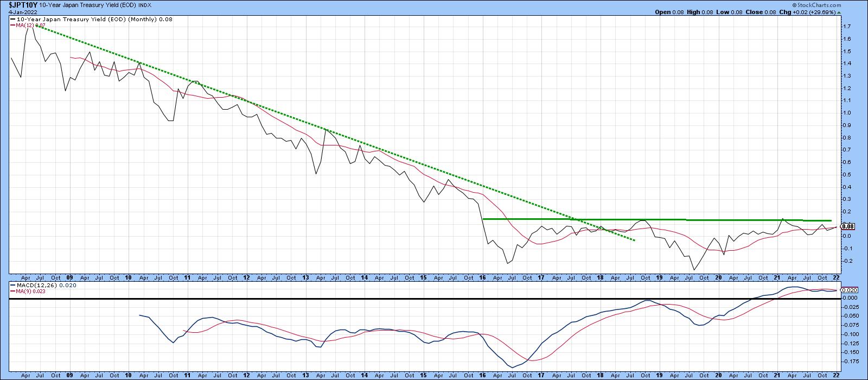Click the -0.175 tick on the MACD axis
The image size is (868, 380).
851,360
